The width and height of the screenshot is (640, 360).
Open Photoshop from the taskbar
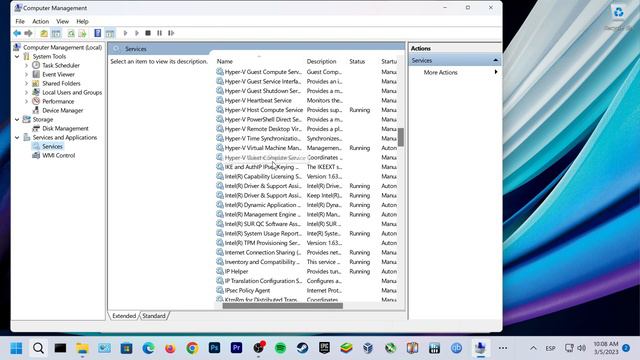pos(214,348)
